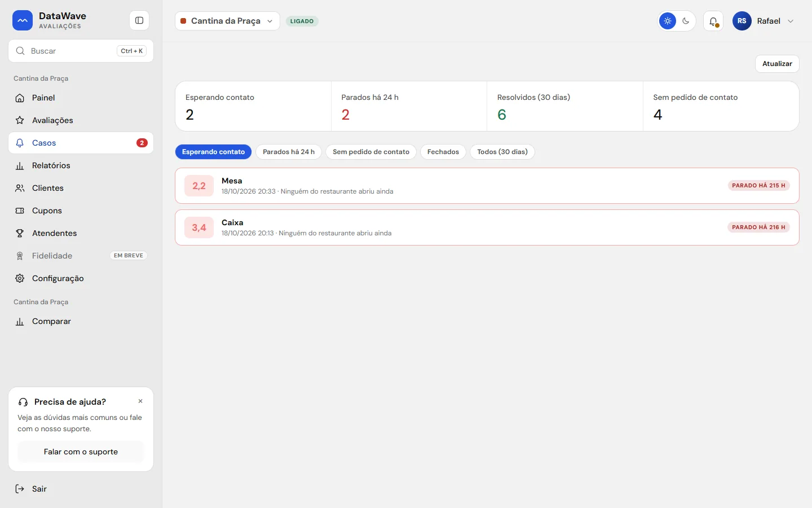Select the Fechados filter tab
This screenshot has height=508, width=812.
click(x=443, y=152)
